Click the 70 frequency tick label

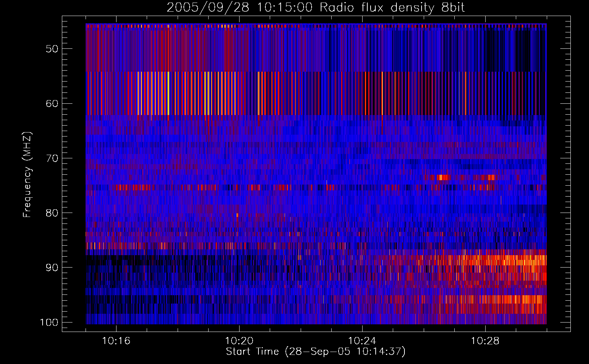click(52, 158)
